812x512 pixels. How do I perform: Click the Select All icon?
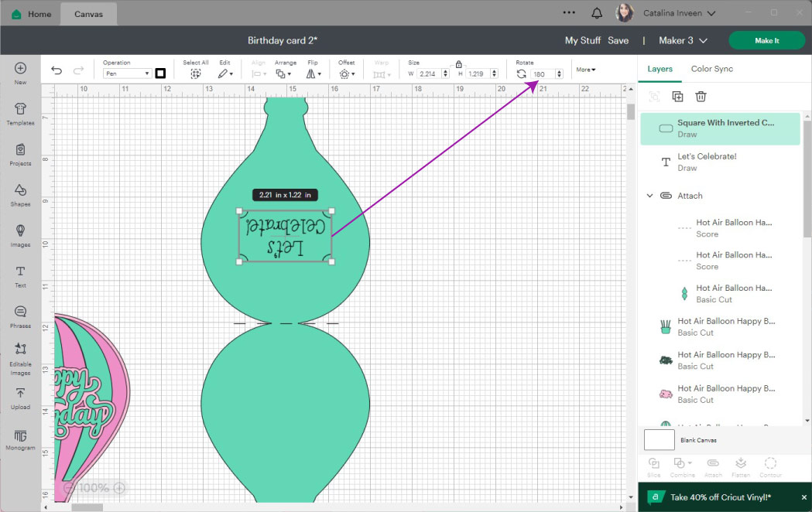195,74
